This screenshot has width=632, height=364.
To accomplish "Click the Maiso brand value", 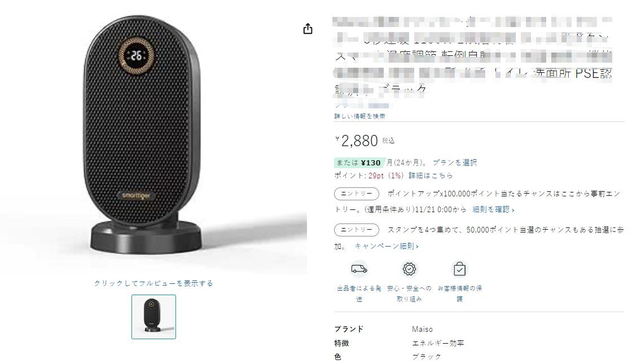I will click(x=422, y=329).
